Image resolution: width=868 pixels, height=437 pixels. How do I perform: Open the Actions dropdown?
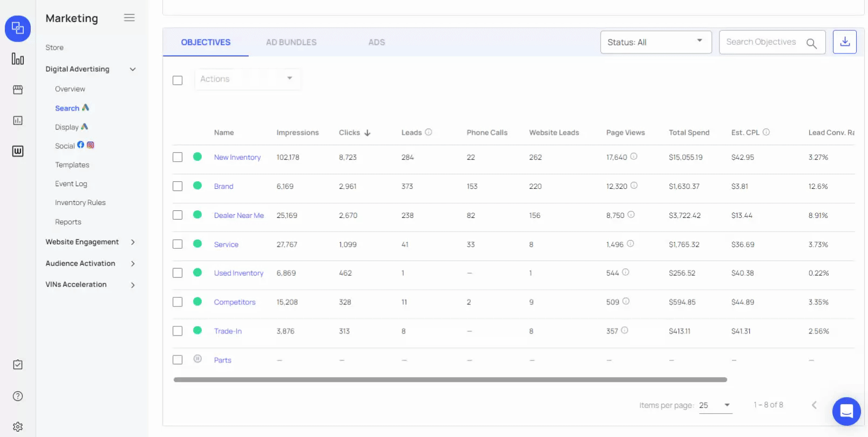tap(247, 79)
